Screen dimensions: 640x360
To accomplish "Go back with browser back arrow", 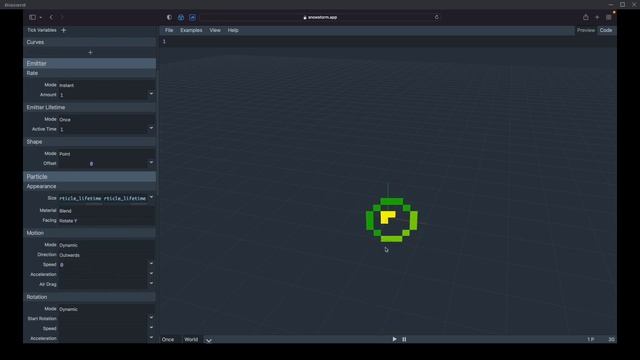I will (51, 17).
